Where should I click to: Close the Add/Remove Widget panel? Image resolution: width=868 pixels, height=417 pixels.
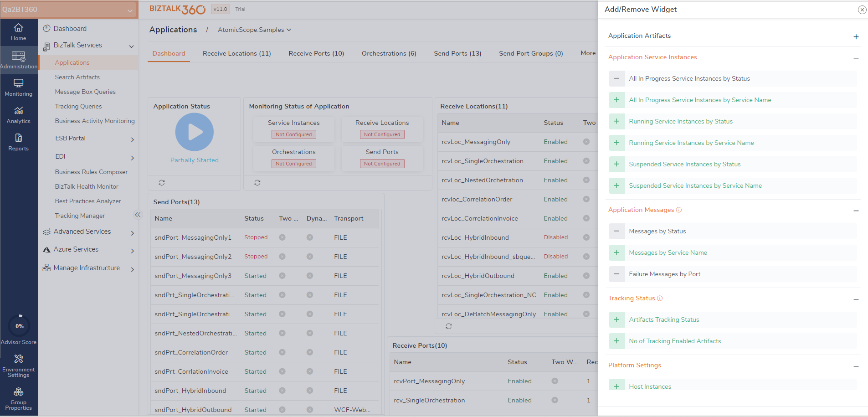tap(862, 10)
